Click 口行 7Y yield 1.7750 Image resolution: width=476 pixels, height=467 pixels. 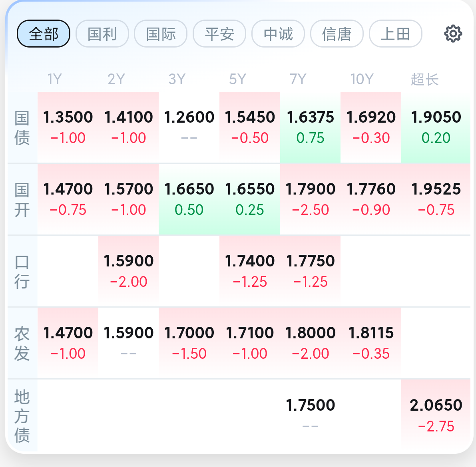coord(310,261)
